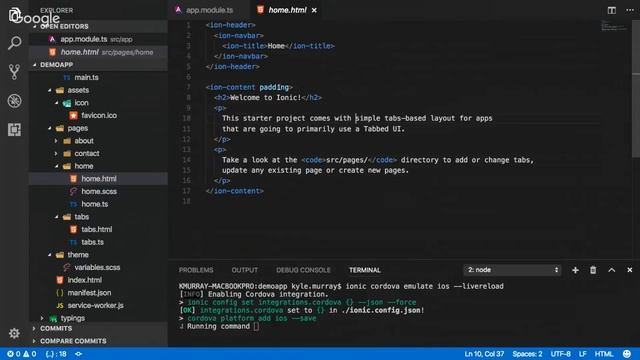
Task: Click the braces 18 status item
Action: (x=56, y=354)
